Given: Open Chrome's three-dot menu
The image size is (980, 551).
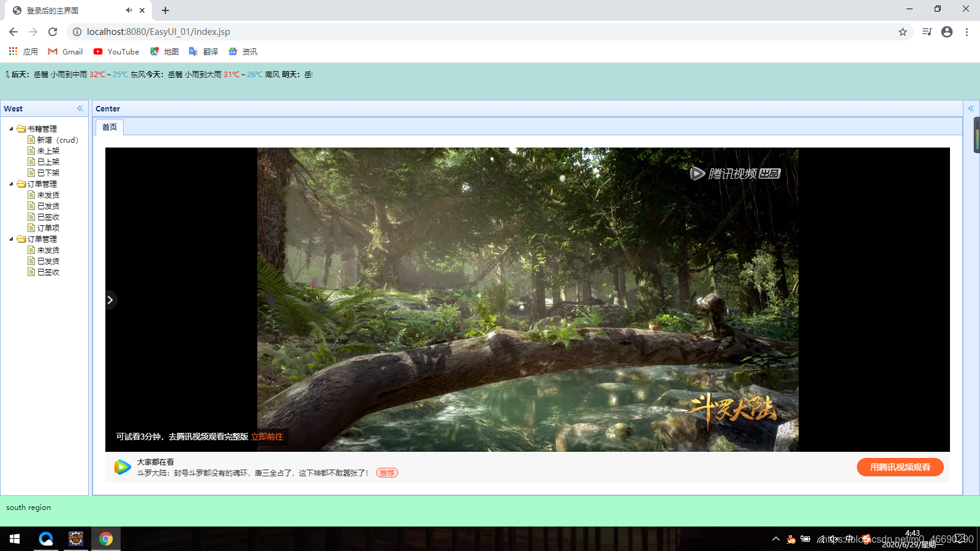Looking at the screenshot, I should [967, 32].
